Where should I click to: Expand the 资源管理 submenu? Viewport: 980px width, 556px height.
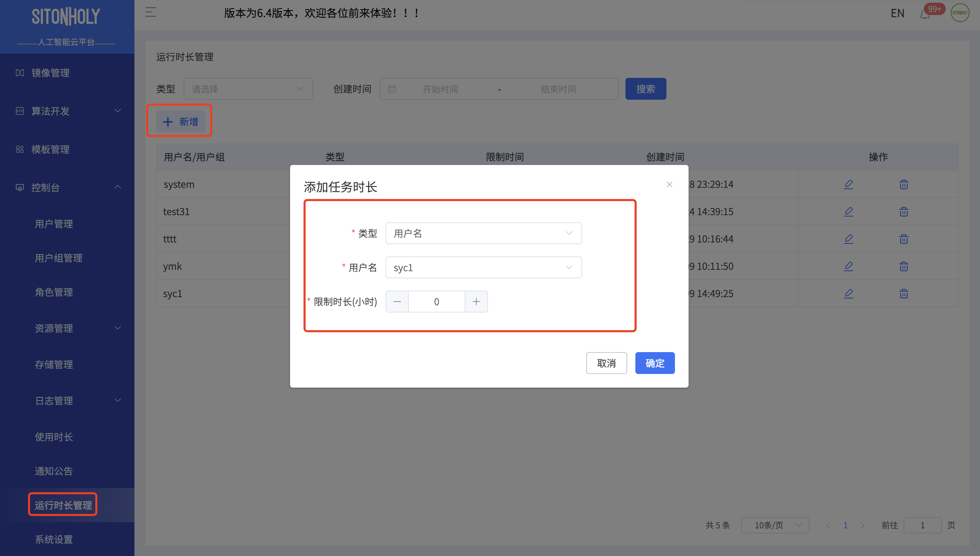67,328
